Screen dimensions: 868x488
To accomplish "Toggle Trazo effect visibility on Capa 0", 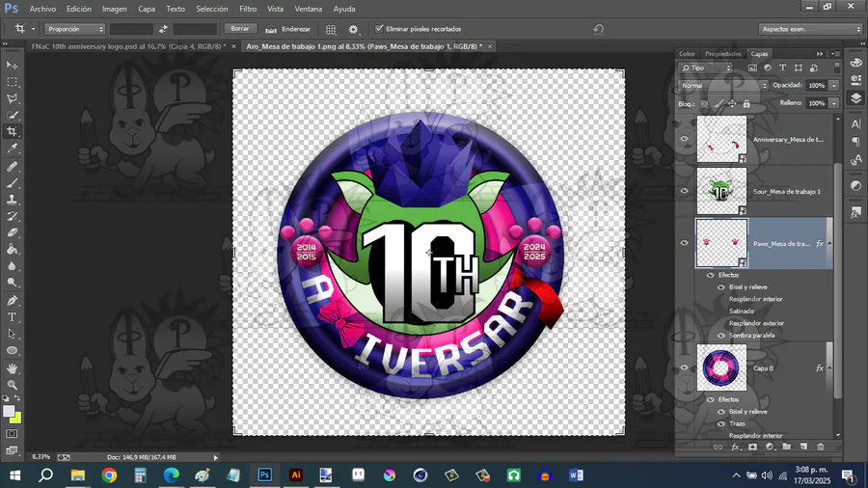I will coord(721,423).
